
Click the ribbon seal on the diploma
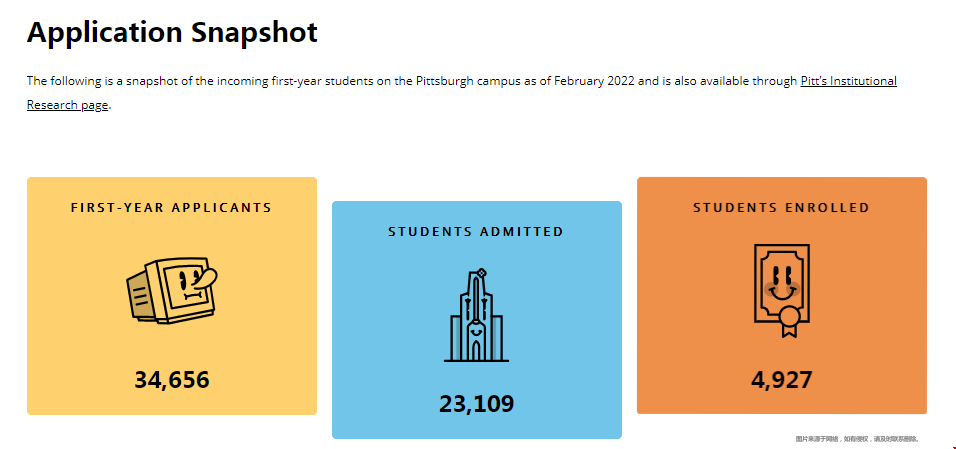[790, 320]
